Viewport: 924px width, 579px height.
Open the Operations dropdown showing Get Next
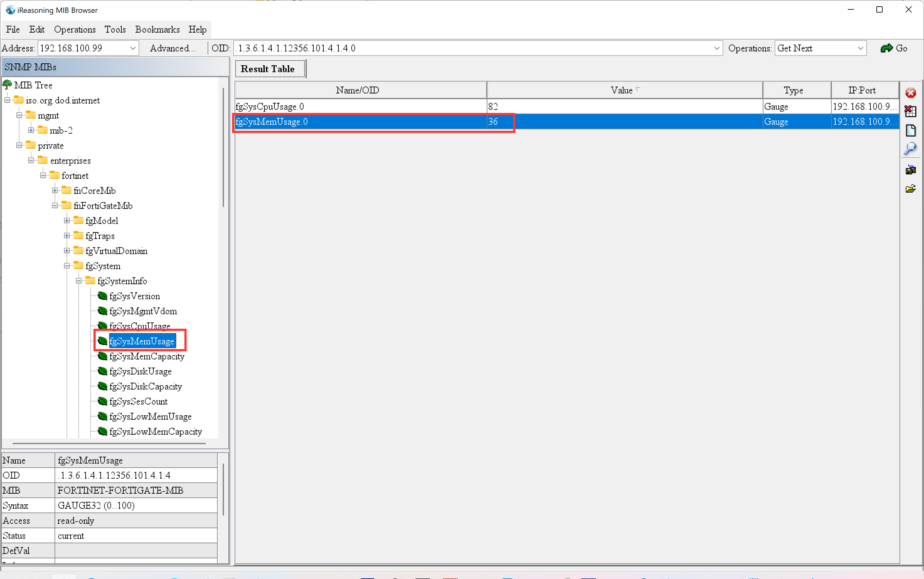860,48
